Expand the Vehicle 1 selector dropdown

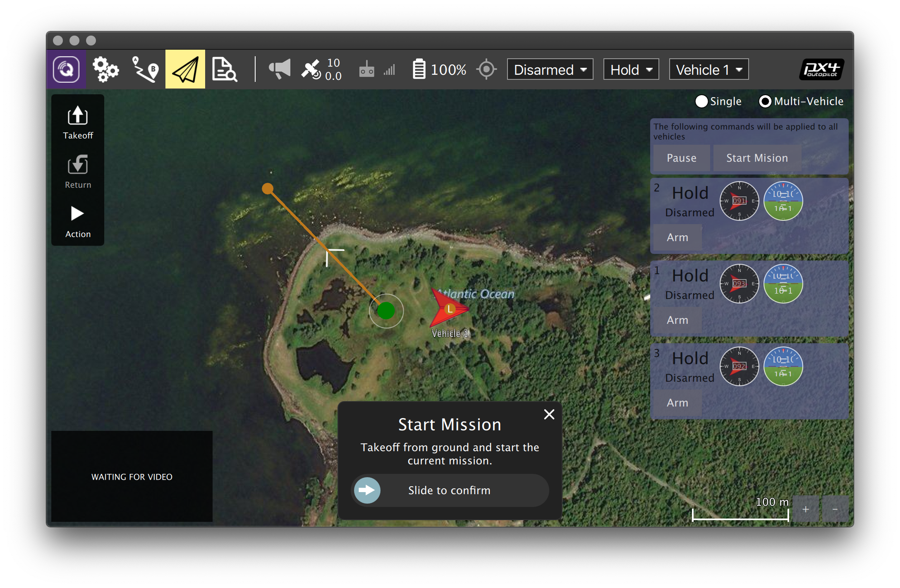(709, 69)
